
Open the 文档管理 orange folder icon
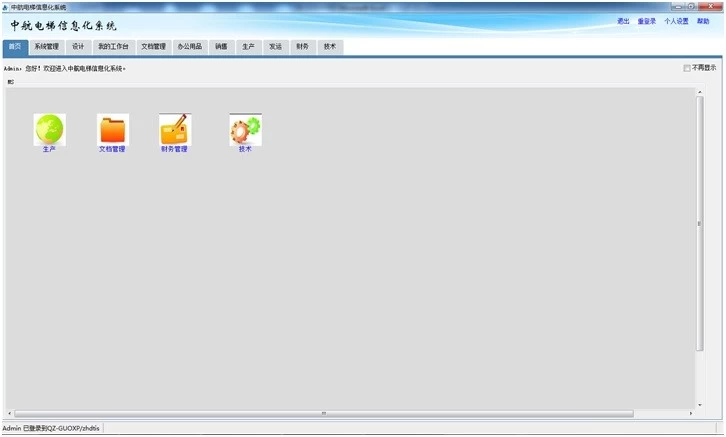pos(112,130)
